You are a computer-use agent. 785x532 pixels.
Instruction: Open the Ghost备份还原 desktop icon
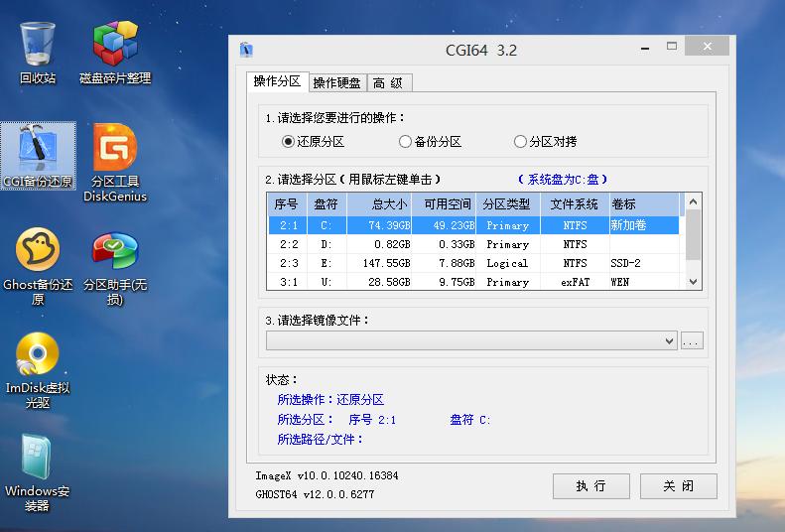(x=38, y=266)
